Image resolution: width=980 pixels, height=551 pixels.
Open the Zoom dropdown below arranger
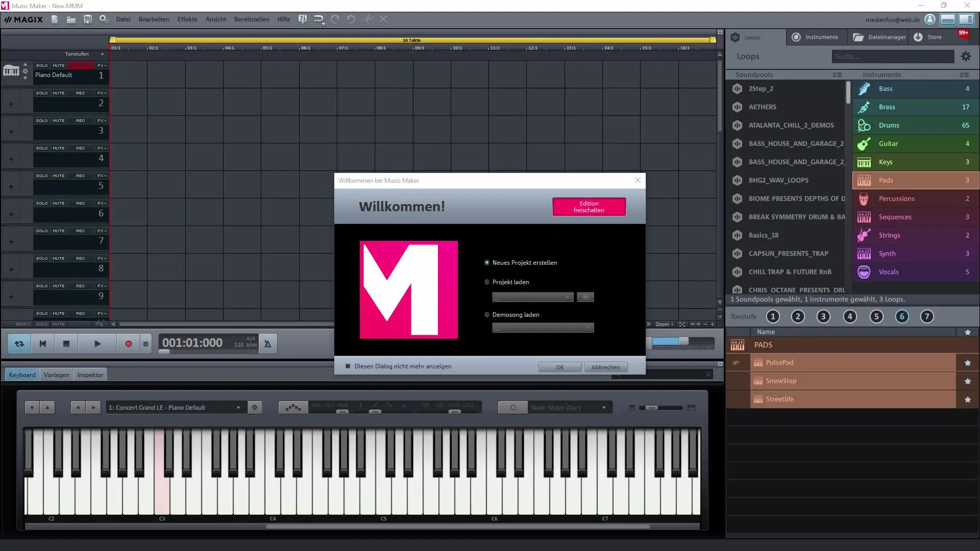tap(665, 324)
